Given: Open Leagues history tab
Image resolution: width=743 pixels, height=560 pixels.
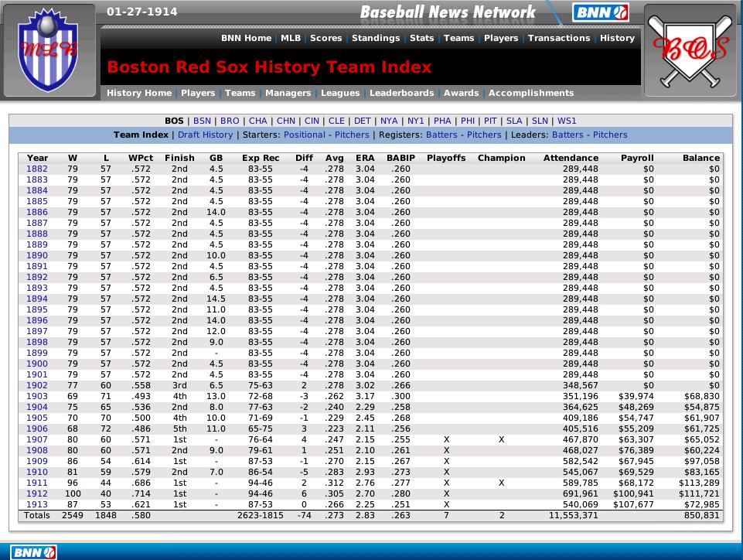Looking at the screenshot, I should 339,93.
